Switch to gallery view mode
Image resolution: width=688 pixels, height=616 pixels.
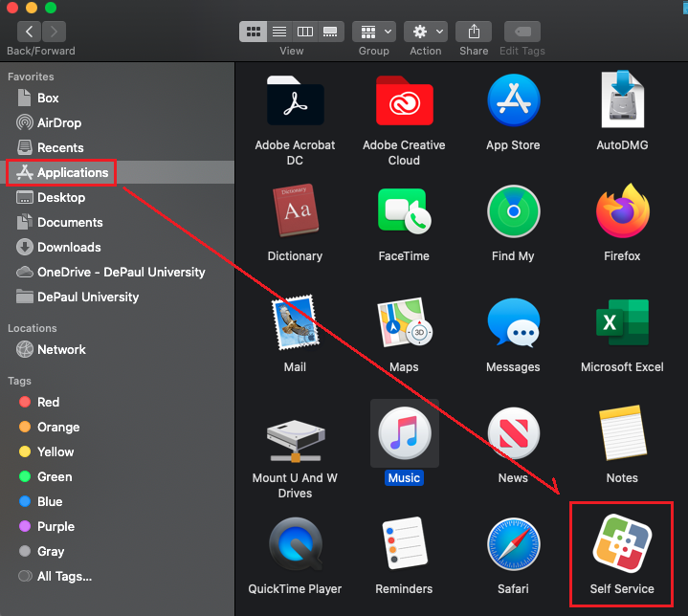(x=331, y=32)
